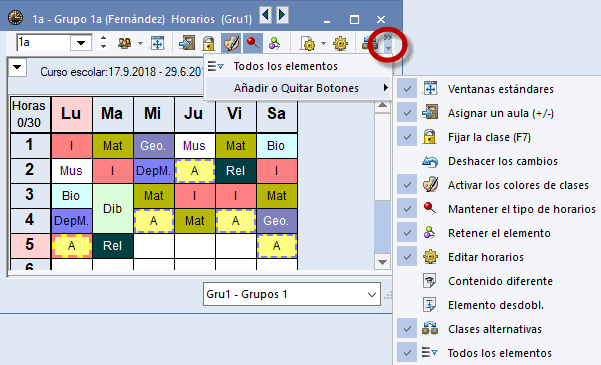Image resolution: width=601 pixels, height=365 pixels.
Task: Click the Horas 0/30 corner cell
Action: (30, 114)
